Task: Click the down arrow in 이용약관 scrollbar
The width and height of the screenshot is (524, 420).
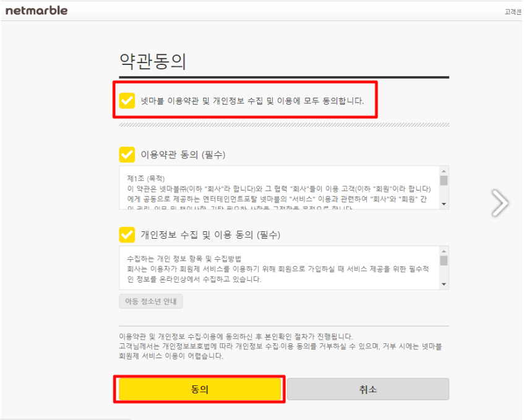Action: pyautogui.click(x=444, y=204)
